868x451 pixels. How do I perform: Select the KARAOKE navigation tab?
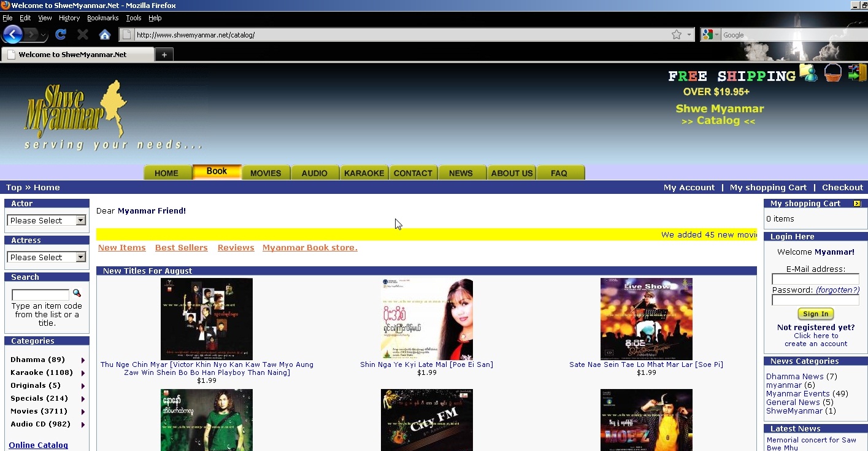(364, 173)
